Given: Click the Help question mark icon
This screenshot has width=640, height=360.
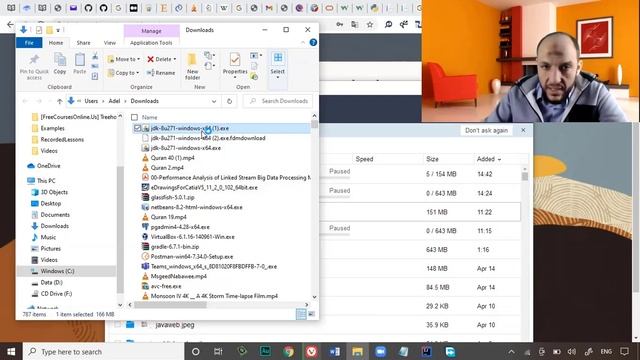Looking at the screenshot, I should coord(313,42).
